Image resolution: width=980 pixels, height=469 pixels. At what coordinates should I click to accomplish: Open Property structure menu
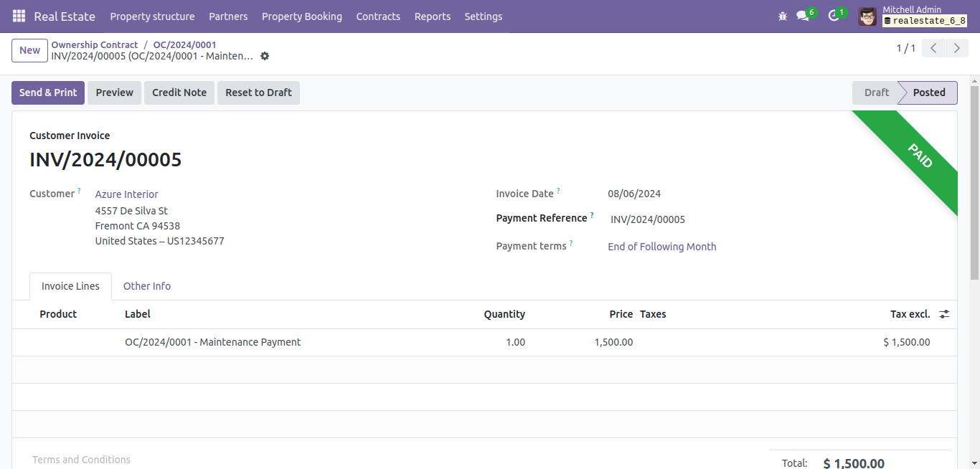(152, 16)
